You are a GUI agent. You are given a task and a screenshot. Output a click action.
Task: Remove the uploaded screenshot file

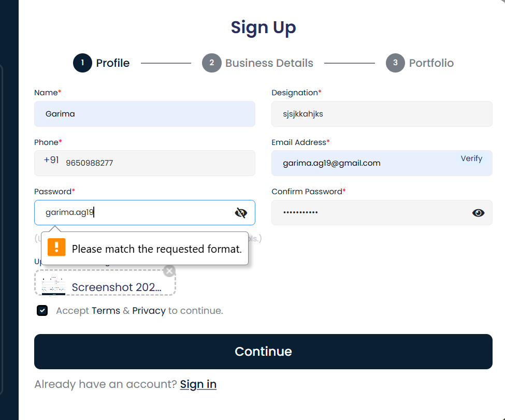169,271
